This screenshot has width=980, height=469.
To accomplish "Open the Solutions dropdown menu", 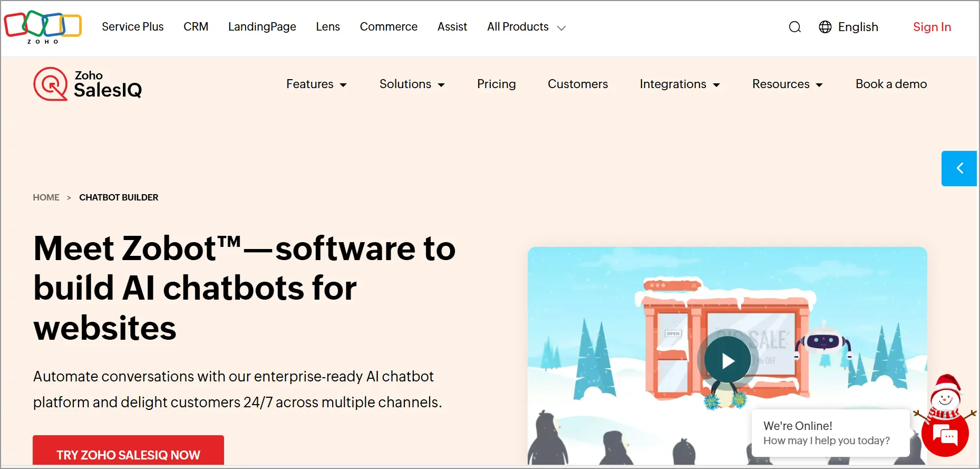I will pyautogui.click(x=412, y=84).
